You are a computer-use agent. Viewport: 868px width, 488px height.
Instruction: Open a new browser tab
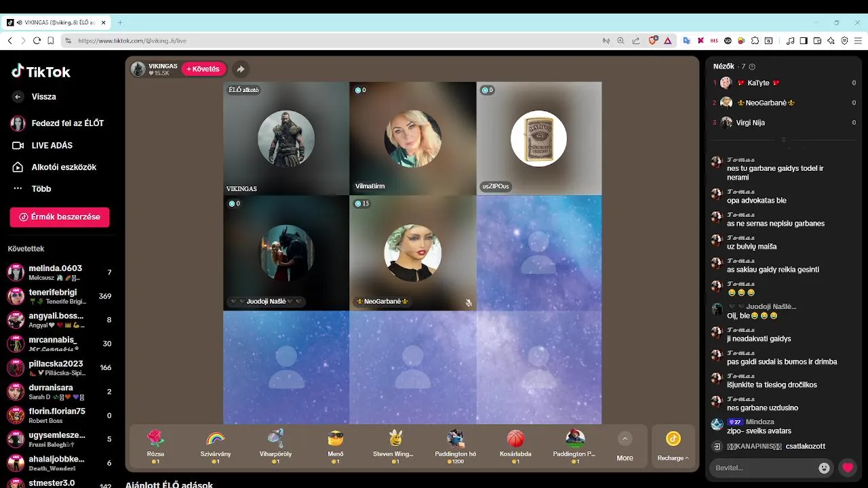pos(120,22)
